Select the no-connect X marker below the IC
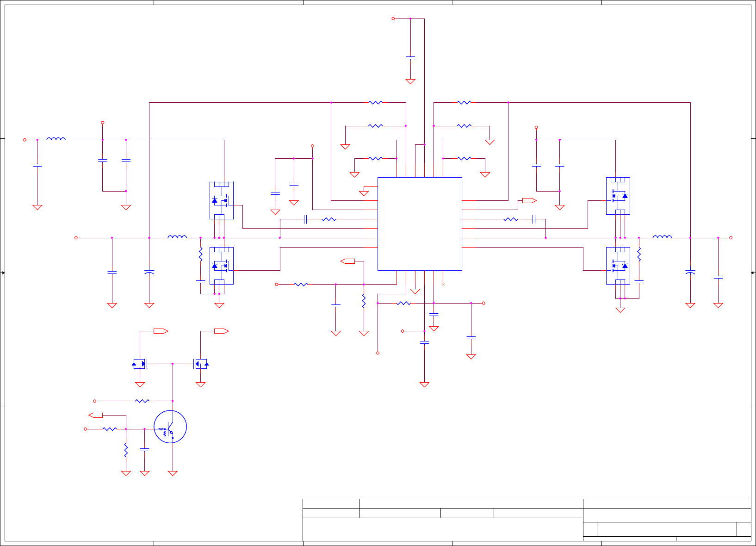Image resolution: width=756 pixels, height=546 pixels. [443, 285]
